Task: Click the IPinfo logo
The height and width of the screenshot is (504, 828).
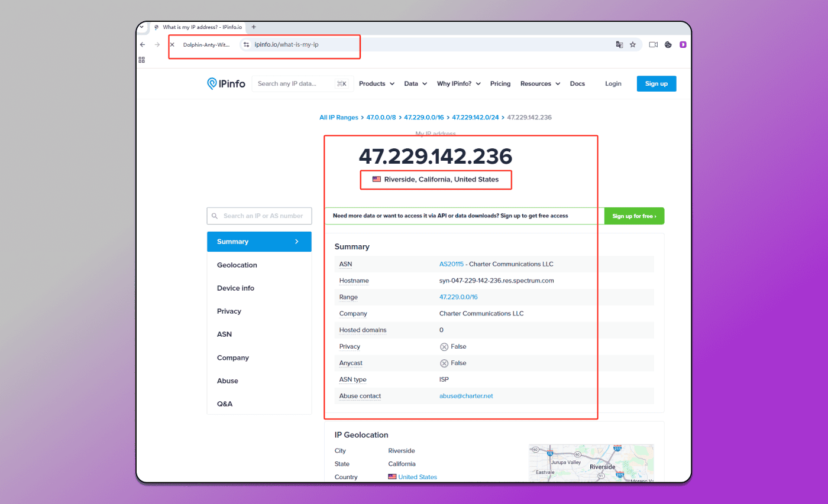Action: [x=226, y=84]
